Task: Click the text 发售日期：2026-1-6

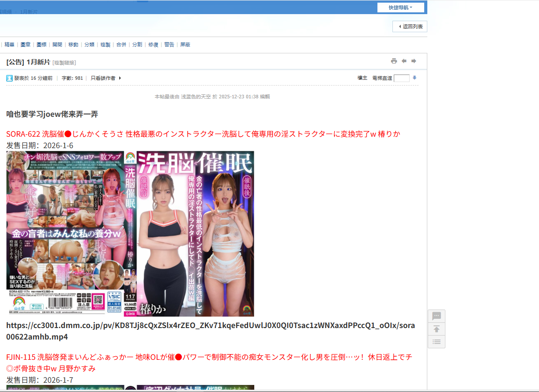Action: [x=40, y=146]
